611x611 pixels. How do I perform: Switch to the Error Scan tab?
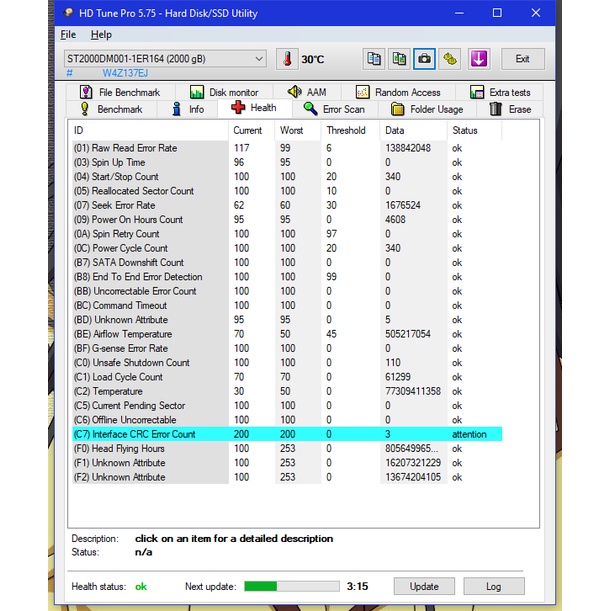pos(334,109)
